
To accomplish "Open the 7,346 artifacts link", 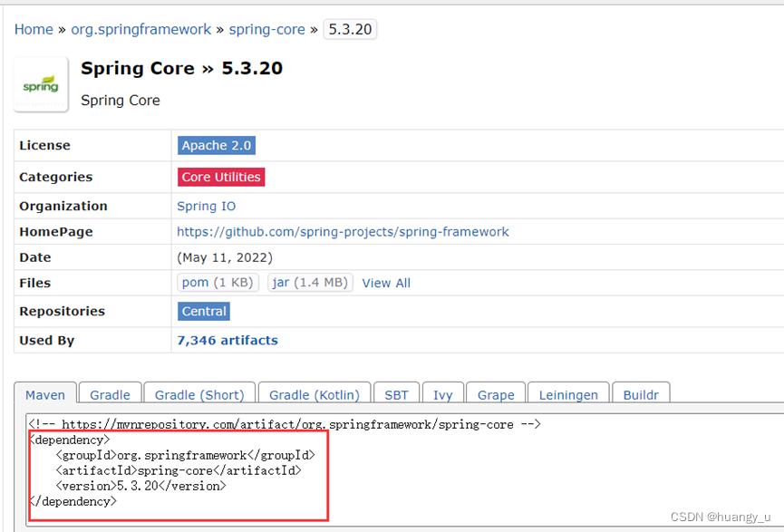I will click(227, 341).
